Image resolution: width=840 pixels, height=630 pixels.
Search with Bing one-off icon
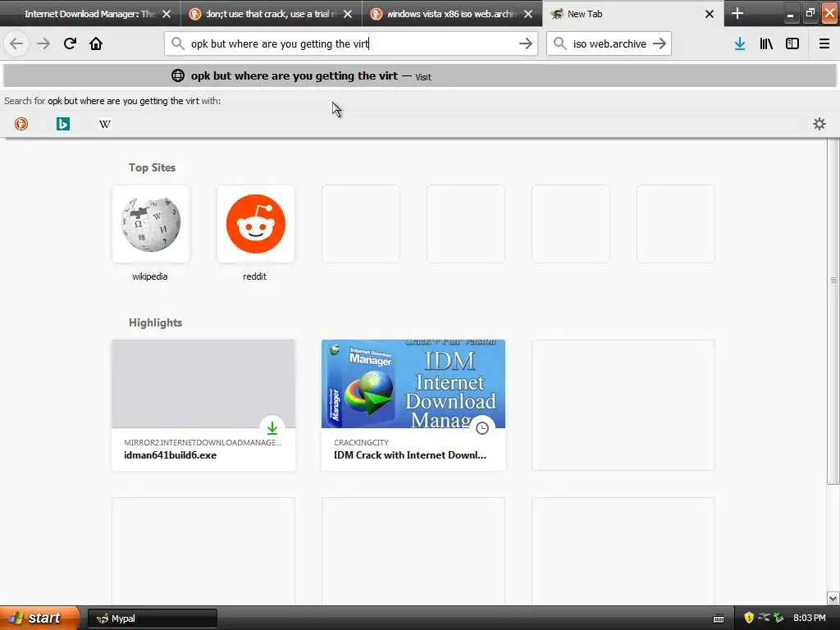[x=63, y=125]
